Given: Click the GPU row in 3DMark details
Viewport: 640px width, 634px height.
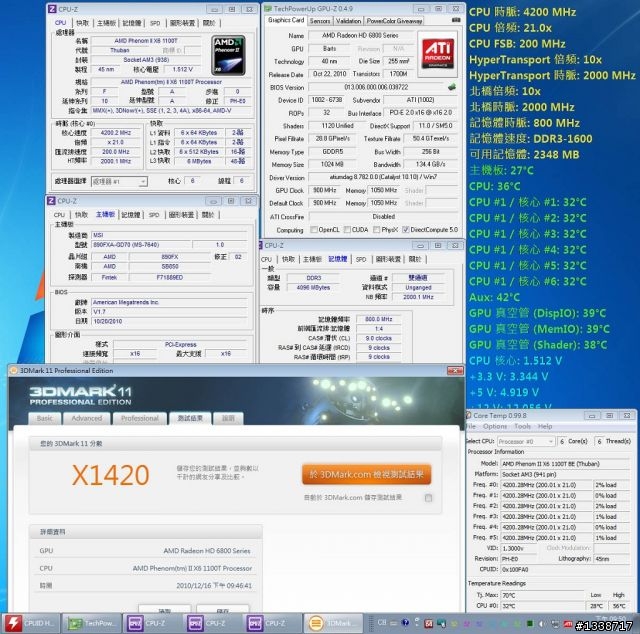Looking at the screenshot, I should (145, 551).
